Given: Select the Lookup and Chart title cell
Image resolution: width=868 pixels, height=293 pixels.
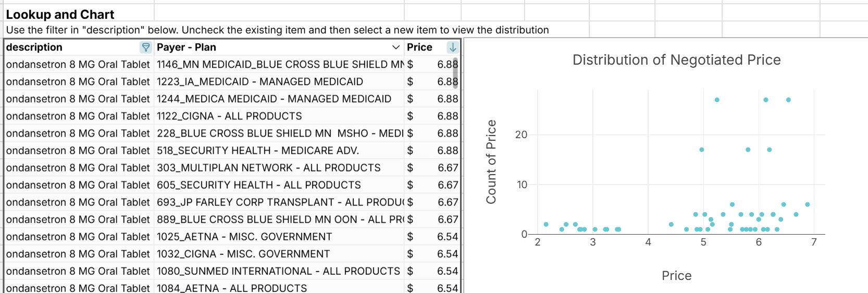Looking at the screenshot, I should click(60, 15).
